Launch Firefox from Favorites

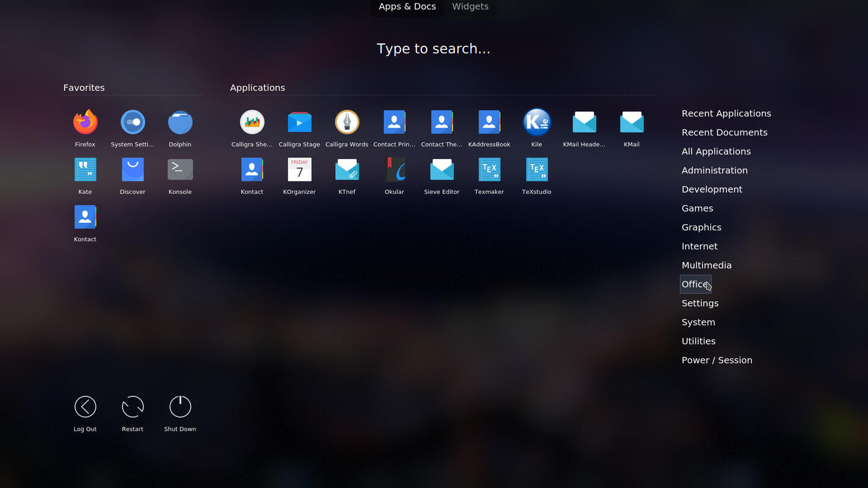85,128
